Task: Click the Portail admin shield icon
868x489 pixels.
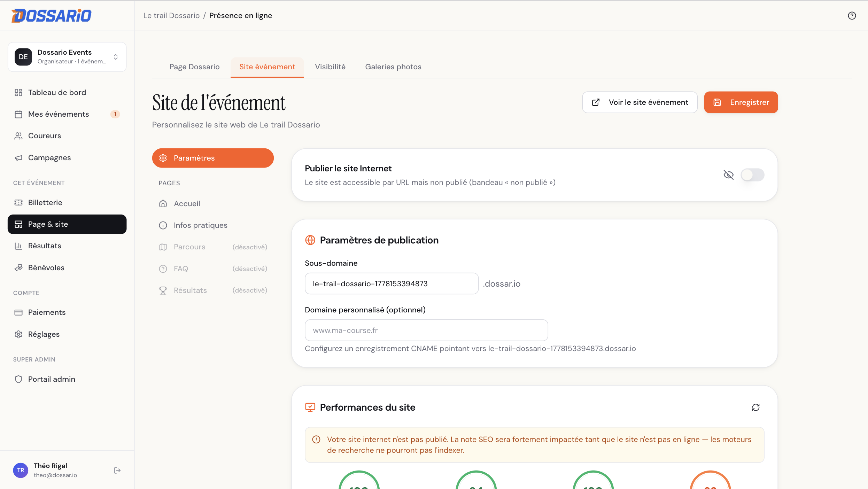Action: point(18,379)
